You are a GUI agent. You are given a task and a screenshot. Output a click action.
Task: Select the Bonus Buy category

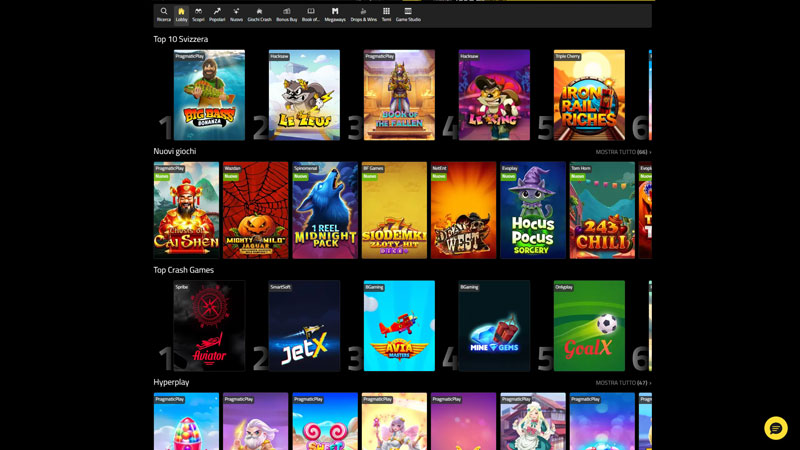click(x=287, y=15)
